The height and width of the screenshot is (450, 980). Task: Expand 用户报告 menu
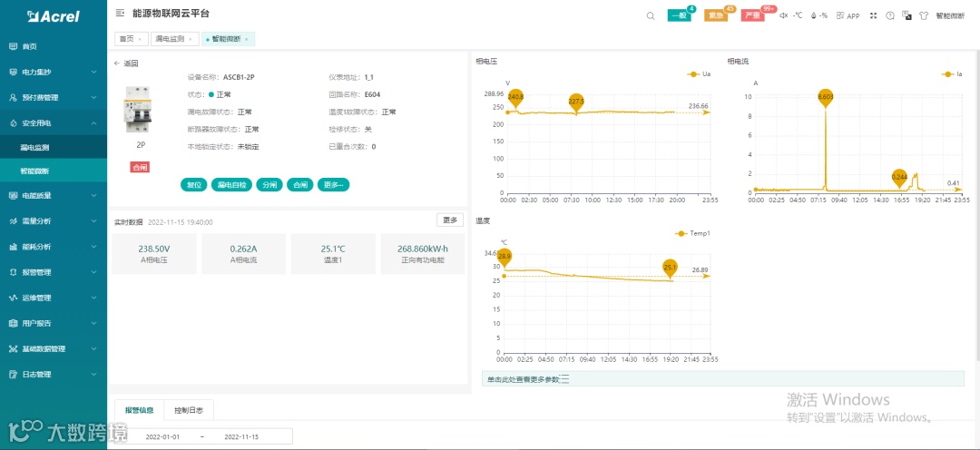click(54, 324)
